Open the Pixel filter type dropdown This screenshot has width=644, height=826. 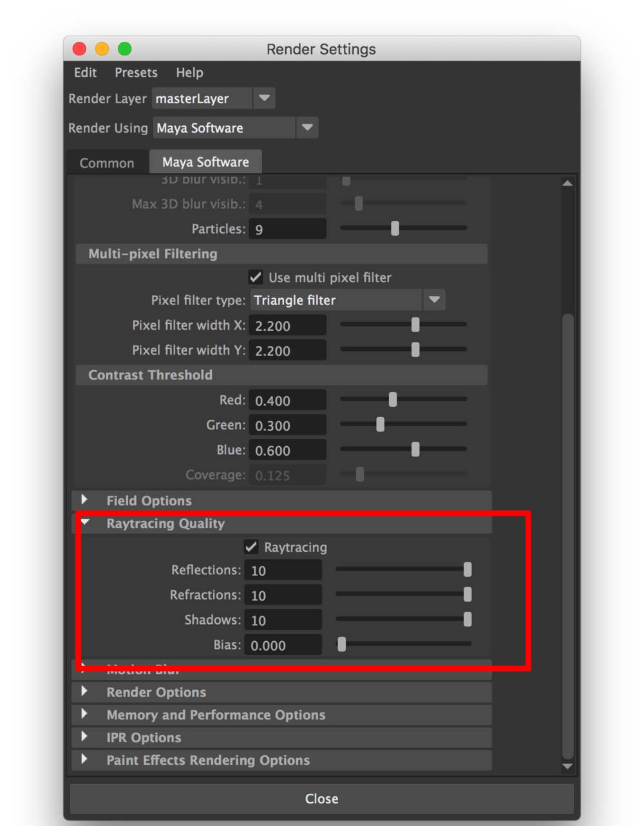348,300
